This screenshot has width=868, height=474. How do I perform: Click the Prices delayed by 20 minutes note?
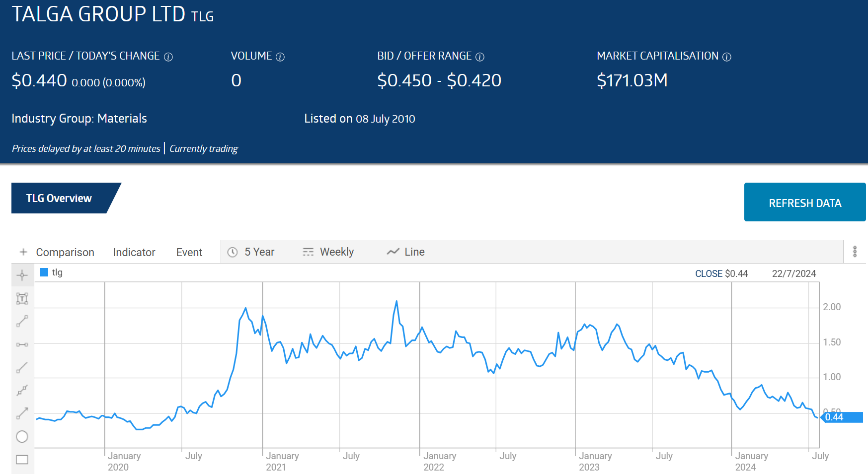[86, 148]
